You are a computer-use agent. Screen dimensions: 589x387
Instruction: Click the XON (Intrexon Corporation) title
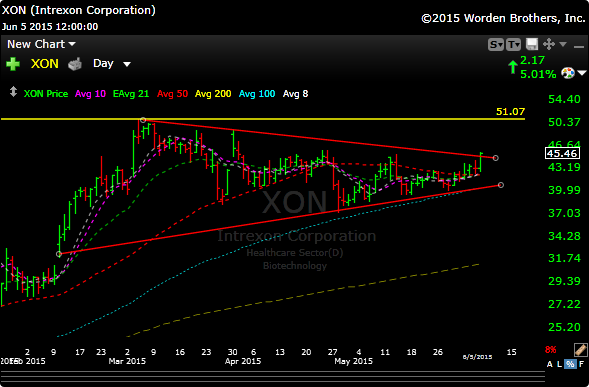(x=79, y=10)
